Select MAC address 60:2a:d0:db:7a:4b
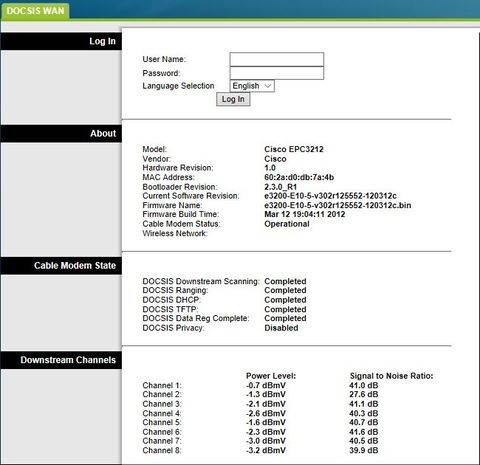This screenshot has width=480, height=465. 299,177
